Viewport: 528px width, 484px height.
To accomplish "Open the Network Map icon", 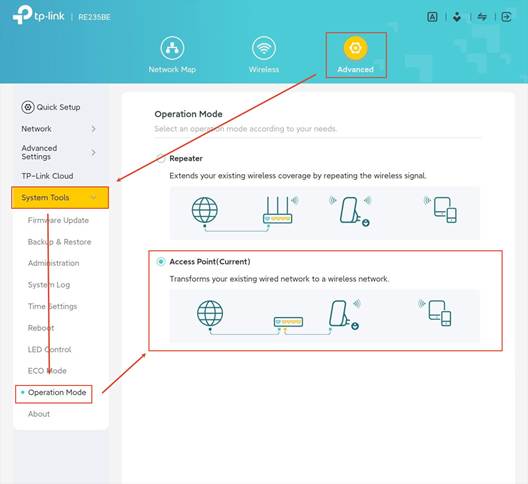I will (172, 48).
